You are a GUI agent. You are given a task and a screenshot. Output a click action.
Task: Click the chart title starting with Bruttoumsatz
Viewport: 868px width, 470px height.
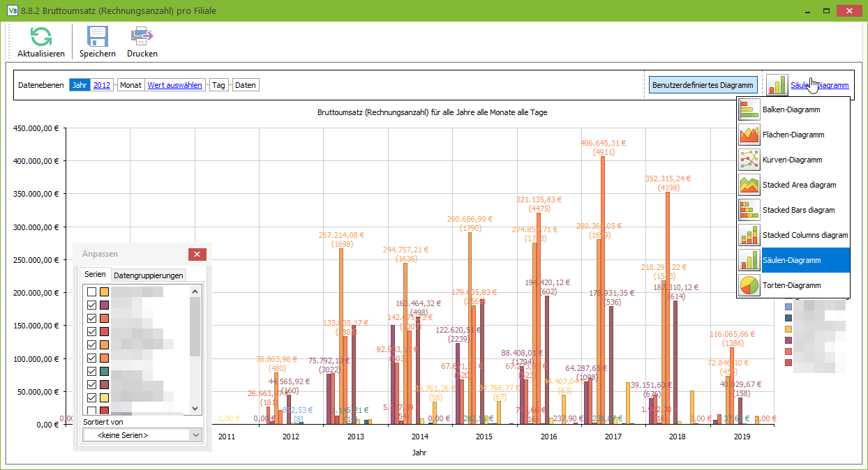432,112
